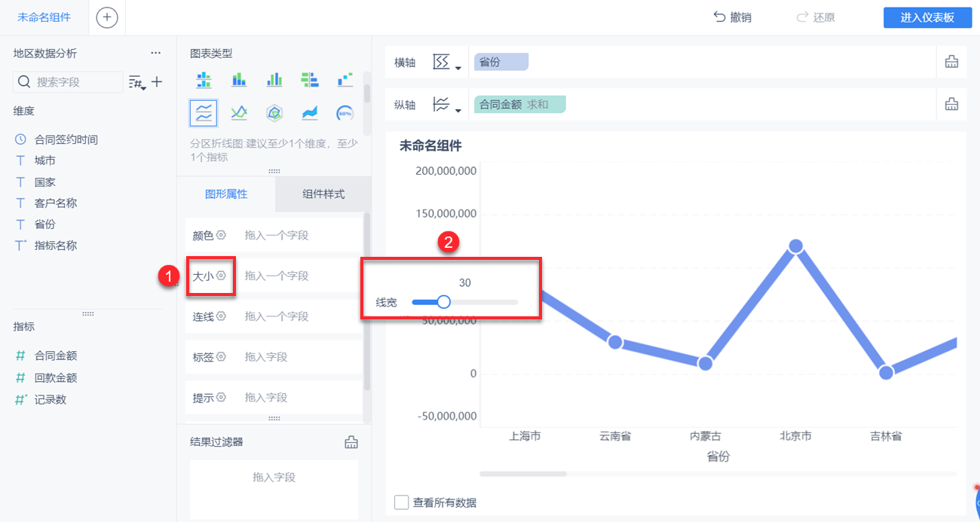Click the 还原 redo button
The width and height of the screenshot is (980, 522).
[x=816, y=17]
